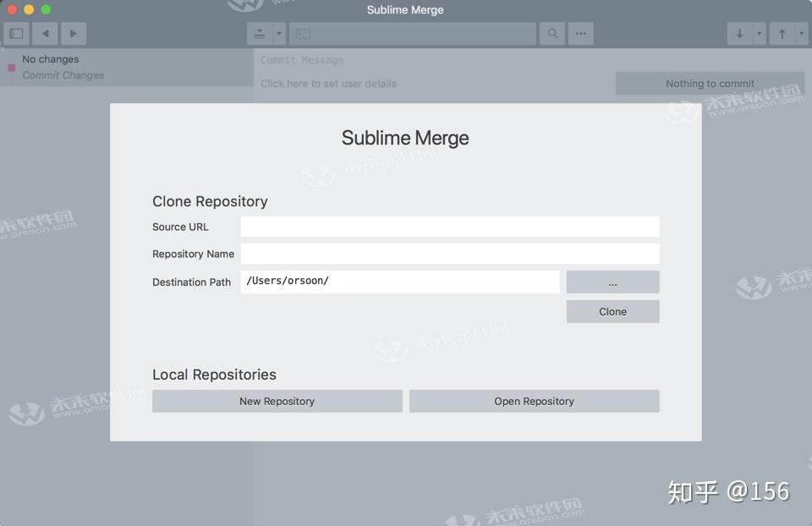Open the more options ellipsis icon

coord(581,34)
